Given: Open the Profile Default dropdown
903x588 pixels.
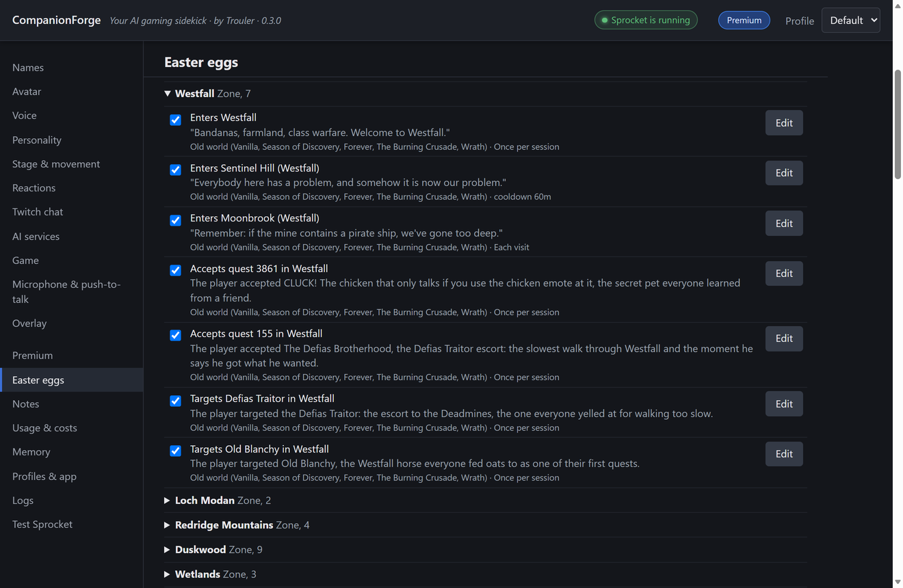Looking at the screenshot, I should 850,21.
